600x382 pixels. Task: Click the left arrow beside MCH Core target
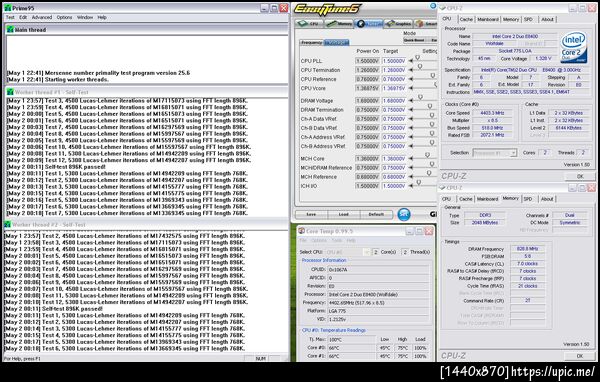coord(411,158)
